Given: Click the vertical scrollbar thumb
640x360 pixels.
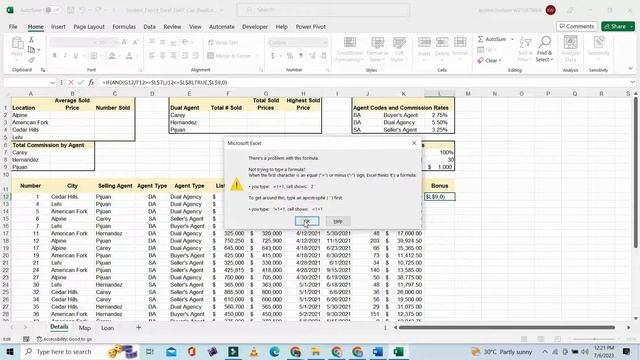Looking at the screenshot, I should (x=635, y=173).
